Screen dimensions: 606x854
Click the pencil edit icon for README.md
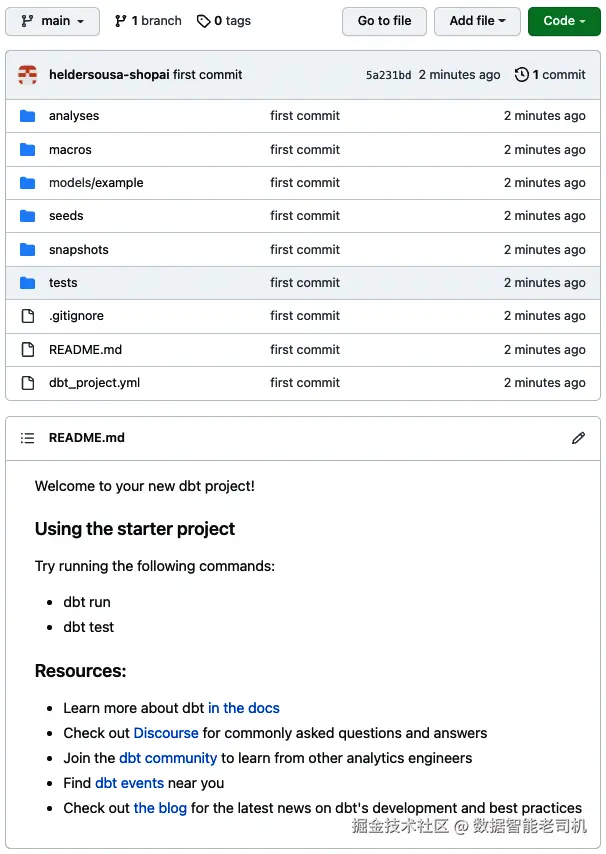click(x=578, y=438)
